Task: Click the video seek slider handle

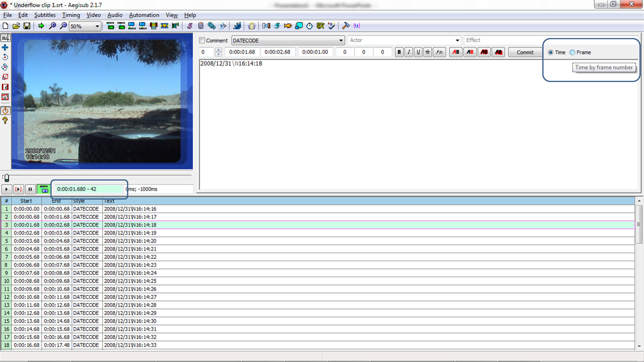Action: click(6, 178)
